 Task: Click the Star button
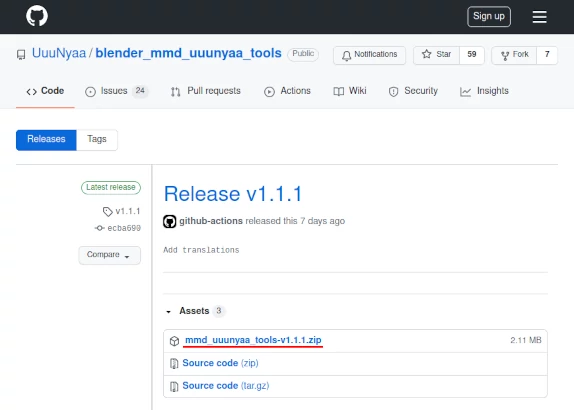436,55
